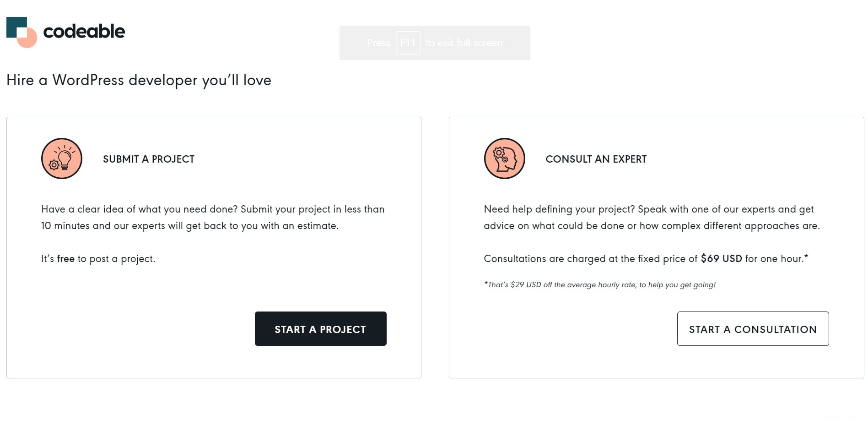Click the Codeable logo icon

tap(21, 31)
